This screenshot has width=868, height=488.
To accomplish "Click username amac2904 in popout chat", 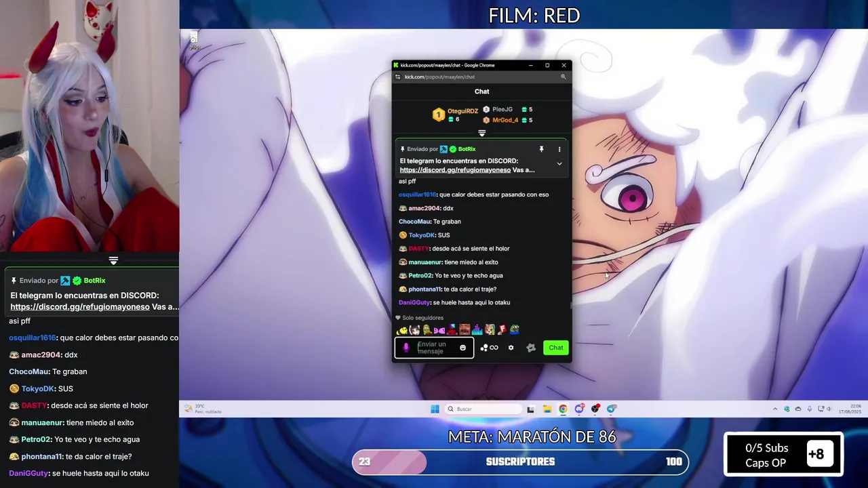I will 424,208.
